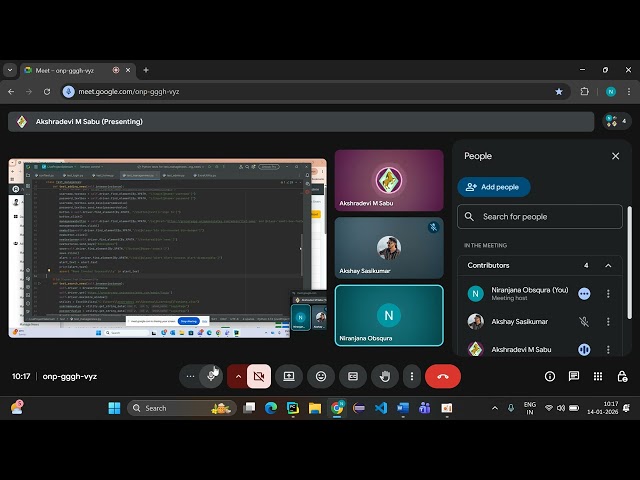Select the Meet – onp-gggh-vyz browser tab
Viewport: 640px width, 480px height.
coord(77,70)
